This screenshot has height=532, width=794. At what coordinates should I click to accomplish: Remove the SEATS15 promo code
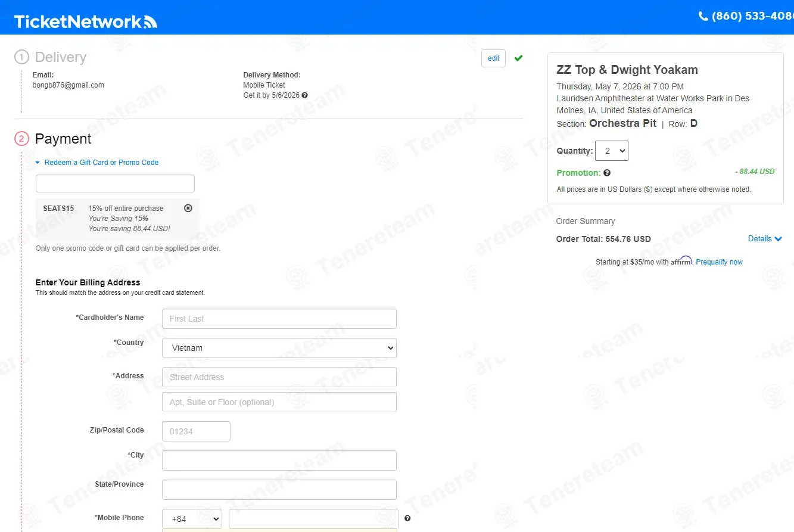(188, 208)
